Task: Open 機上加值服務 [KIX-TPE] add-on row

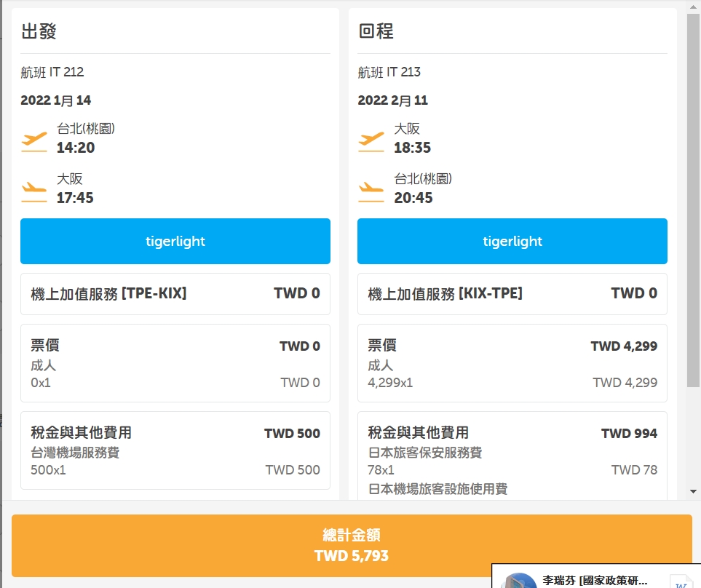Action: coord(512,293)
